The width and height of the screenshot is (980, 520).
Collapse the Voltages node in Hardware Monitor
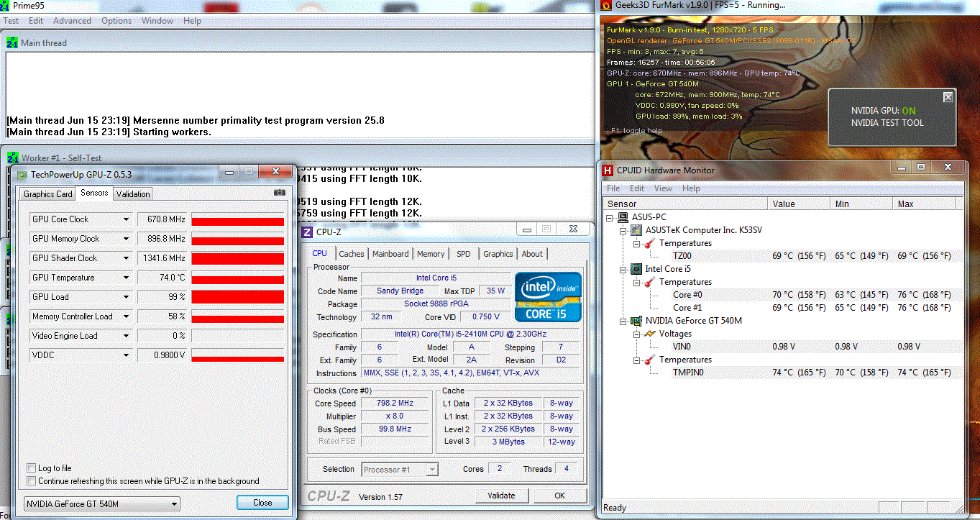pos(636,334)
